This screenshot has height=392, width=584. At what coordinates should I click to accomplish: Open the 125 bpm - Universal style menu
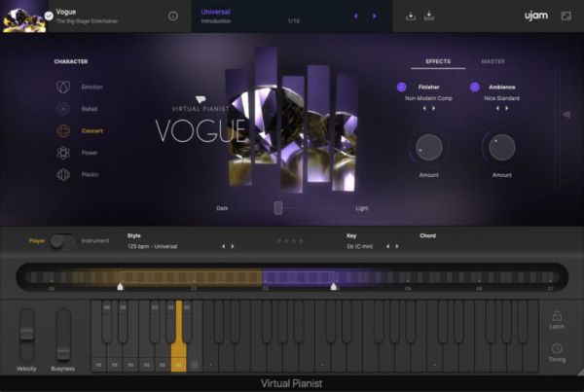tap(152, 246)
